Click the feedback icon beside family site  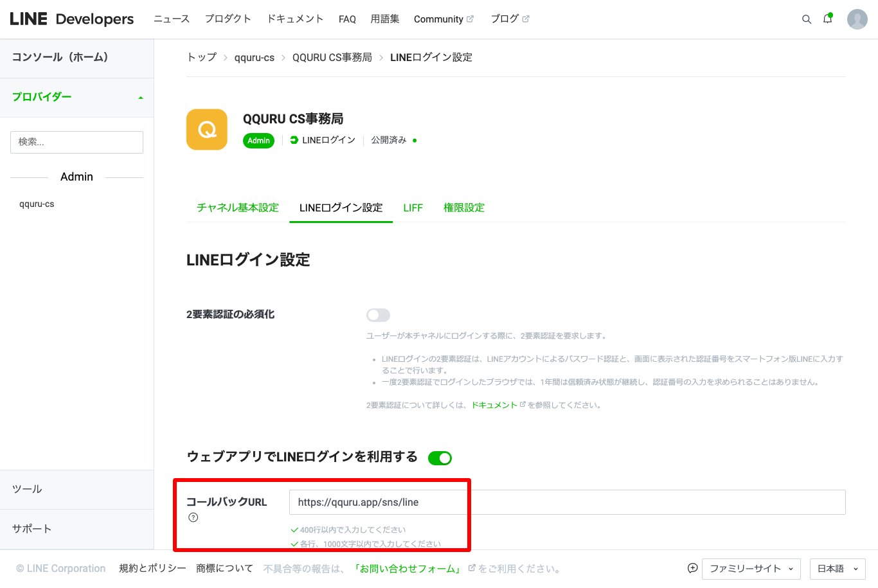(x=692, y=568)
